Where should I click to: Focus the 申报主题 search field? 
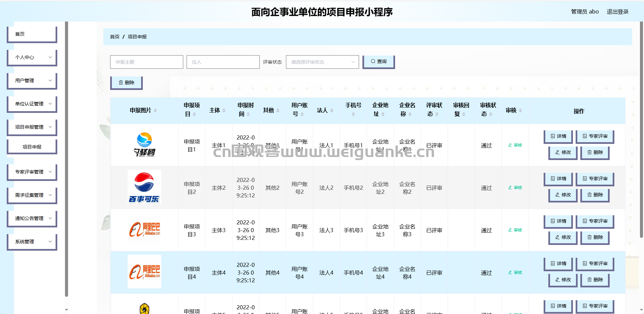(147, 62)
